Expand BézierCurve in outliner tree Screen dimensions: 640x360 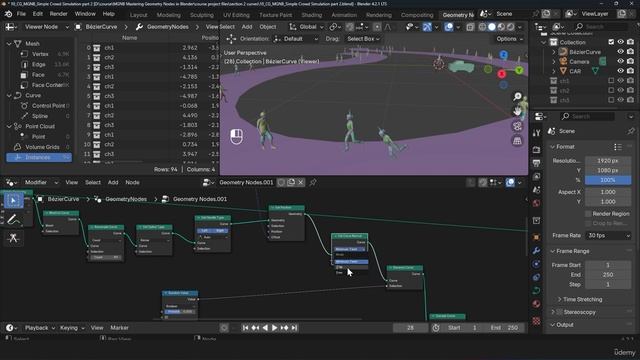[x=554, y=52]
